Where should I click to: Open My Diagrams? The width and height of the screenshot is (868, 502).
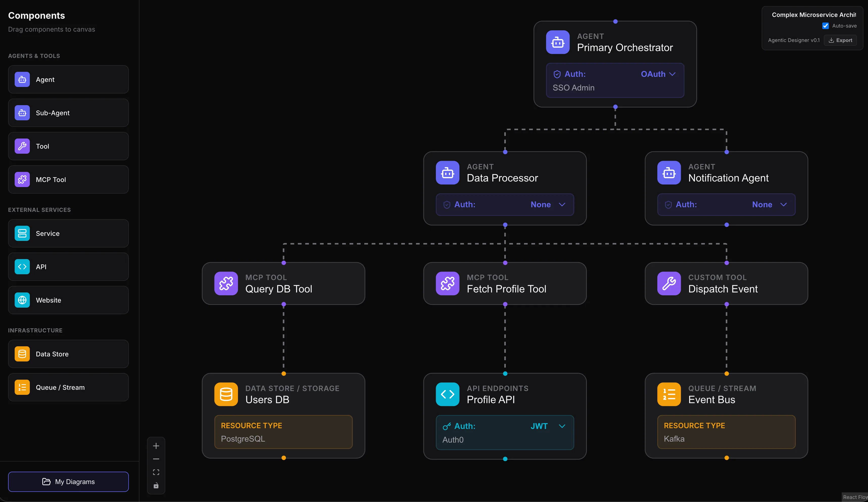[68, 482]
